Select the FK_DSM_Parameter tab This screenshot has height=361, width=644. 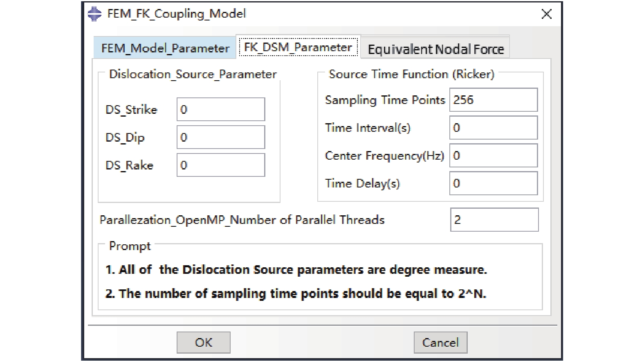tap(298, 47)
